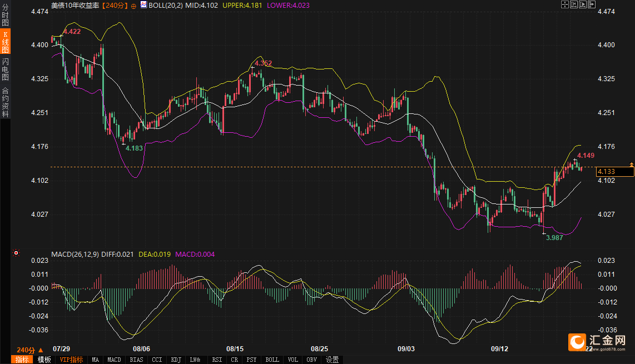This screenshot has width=635, height=364.
Task: Click the BOLL indicator chart icon
Action: 143,4
